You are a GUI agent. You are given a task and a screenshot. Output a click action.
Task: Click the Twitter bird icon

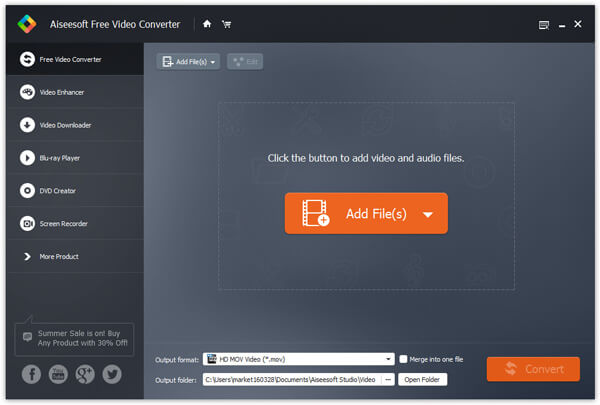tap(112, 374)
